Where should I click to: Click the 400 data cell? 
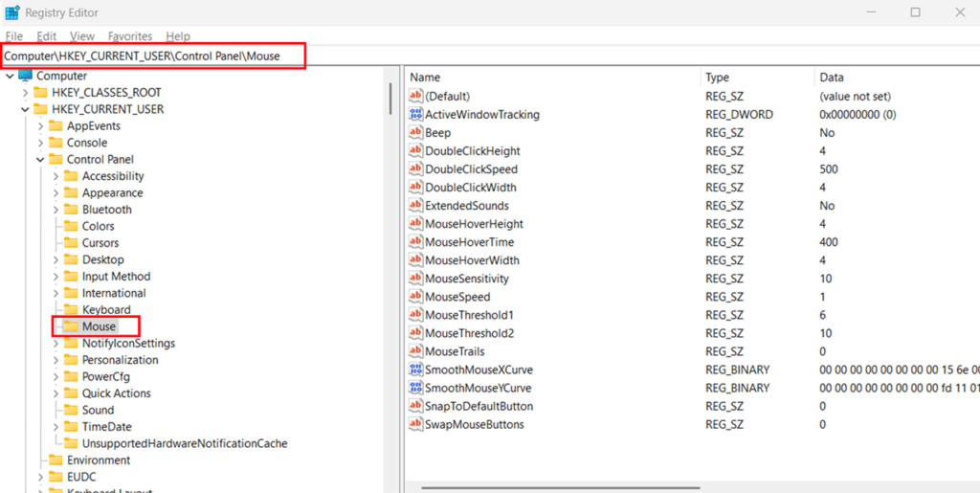(829, 242)
